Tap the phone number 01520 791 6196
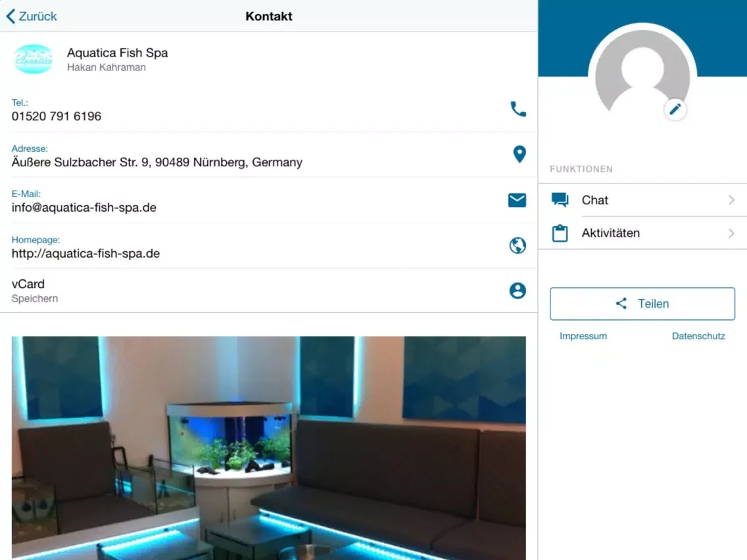 pos(57,117)
